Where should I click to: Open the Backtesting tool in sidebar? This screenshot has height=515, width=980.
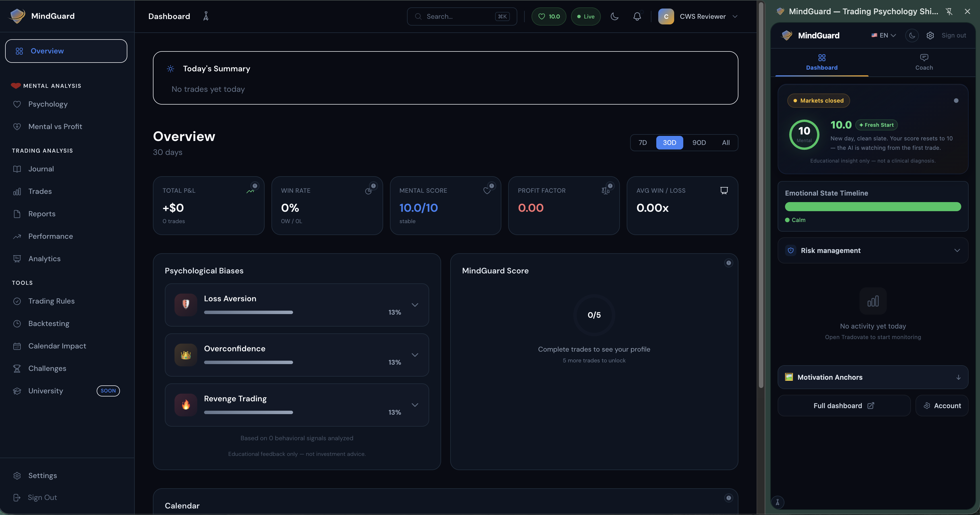[x=49, y=324]
